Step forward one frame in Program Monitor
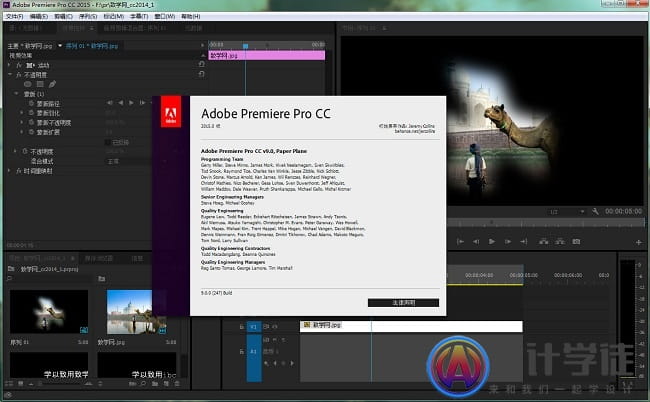Screen dimensions: 650x402 (507, 242)
